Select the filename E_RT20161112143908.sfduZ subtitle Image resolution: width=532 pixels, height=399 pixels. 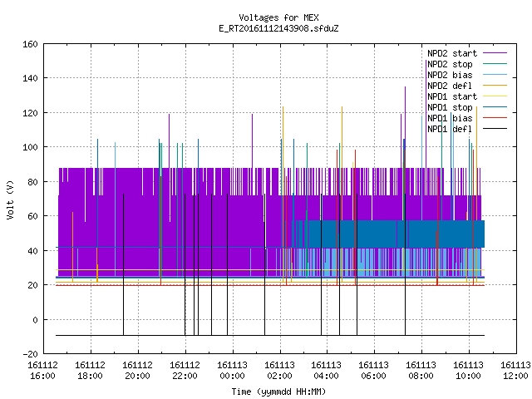pos(278,28)
